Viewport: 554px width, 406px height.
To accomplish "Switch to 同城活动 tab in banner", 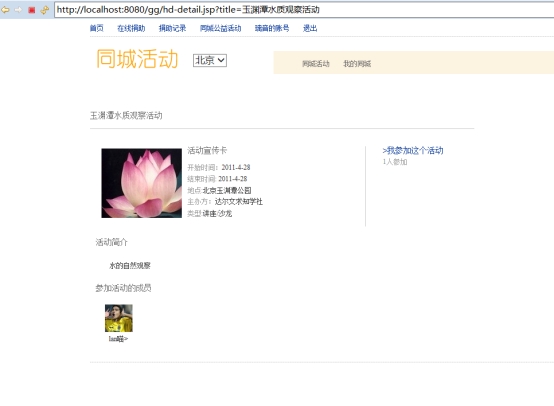I will click(316, 64).
